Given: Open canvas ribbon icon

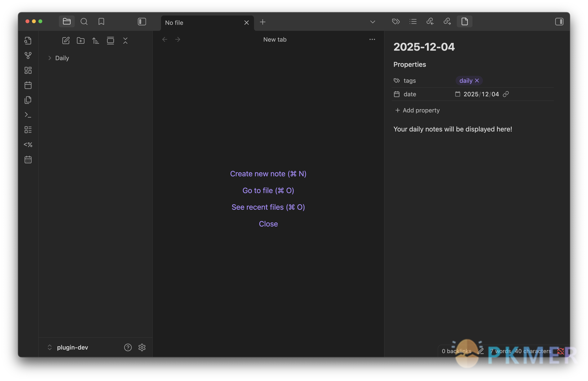Looking at the screenshot, I should (x=28, y=70).
